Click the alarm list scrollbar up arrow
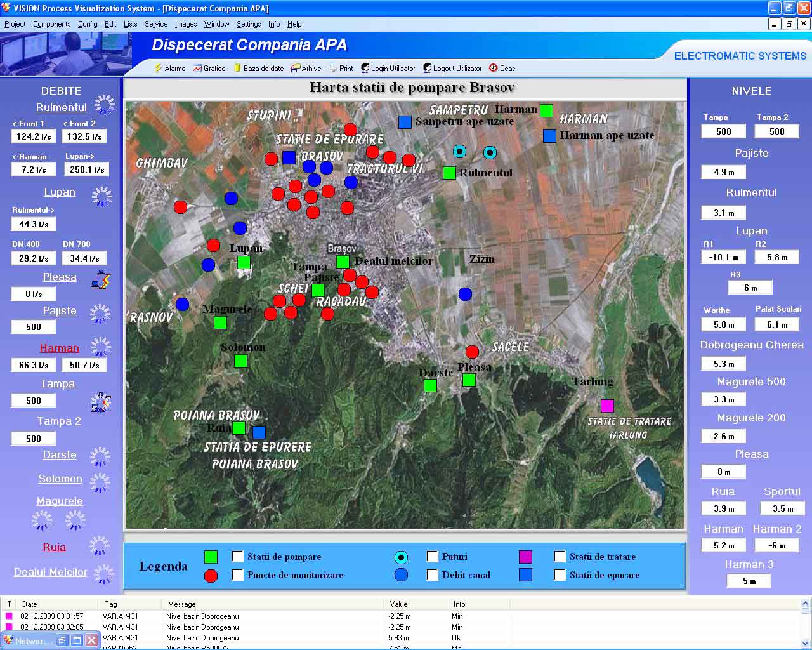The height and width of the screenshot is (650, 812). tap(806, 604)
